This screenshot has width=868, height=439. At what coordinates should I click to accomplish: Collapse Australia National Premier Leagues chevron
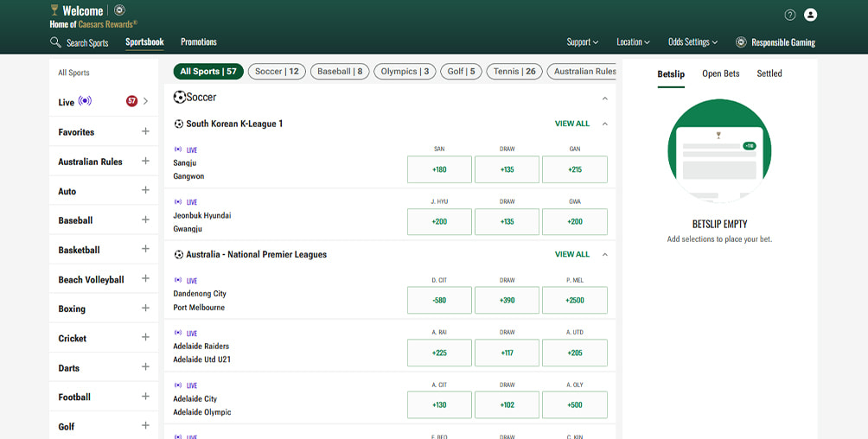(x=605, y=255)
